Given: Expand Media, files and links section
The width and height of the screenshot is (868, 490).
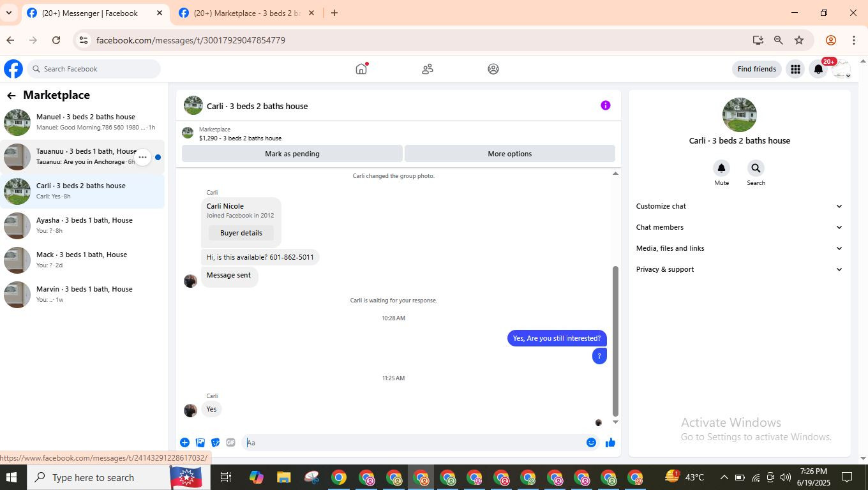Looking at the screenshot, I should [739, 248].
